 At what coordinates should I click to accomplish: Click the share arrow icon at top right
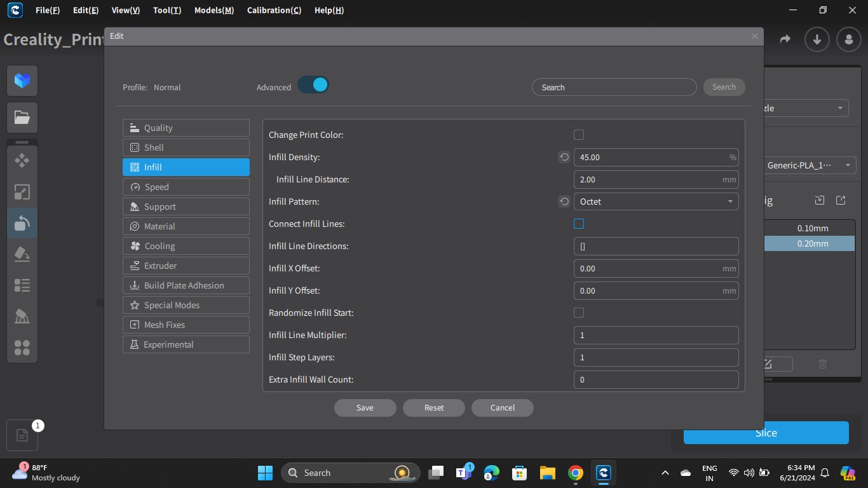point(785,39)
